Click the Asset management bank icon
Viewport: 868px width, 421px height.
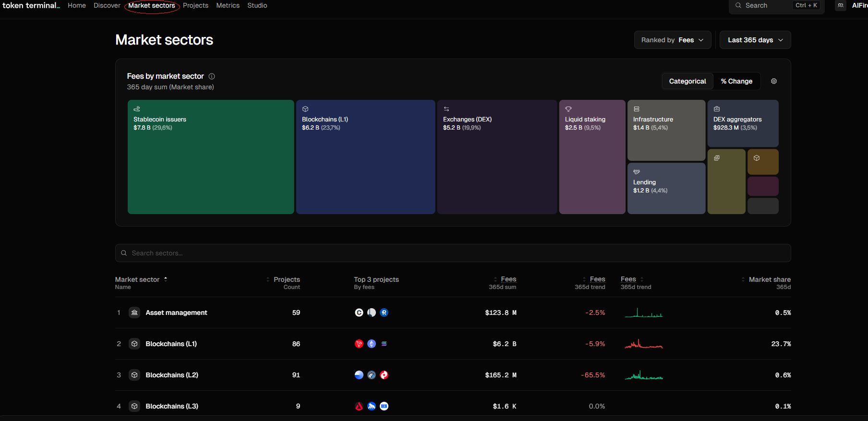(134, 313)
